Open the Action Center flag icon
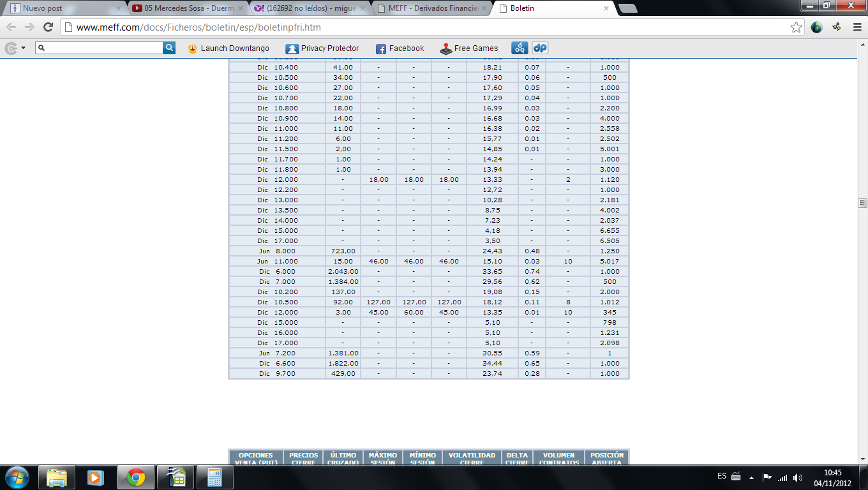 (x=767, y=477)
